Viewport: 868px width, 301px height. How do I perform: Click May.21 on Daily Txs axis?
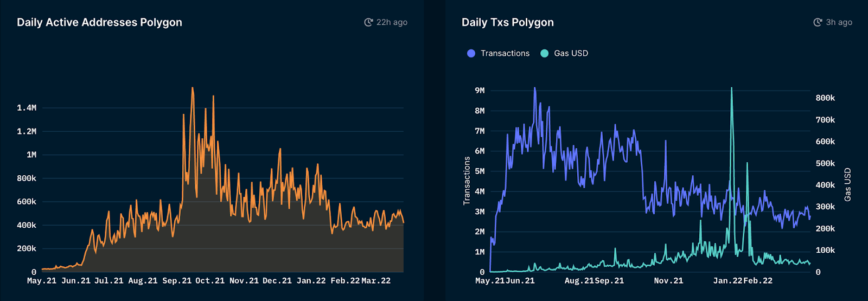pyautogui.click(x=490, y=281)
